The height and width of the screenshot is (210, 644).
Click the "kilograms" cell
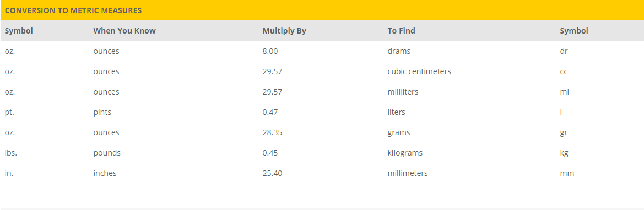[x=405, y=153]
